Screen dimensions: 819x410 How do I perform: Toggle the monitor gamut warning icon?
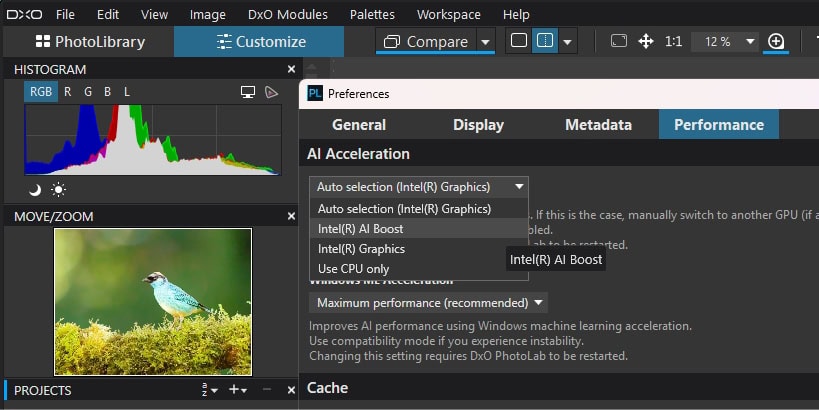(248, 92)
